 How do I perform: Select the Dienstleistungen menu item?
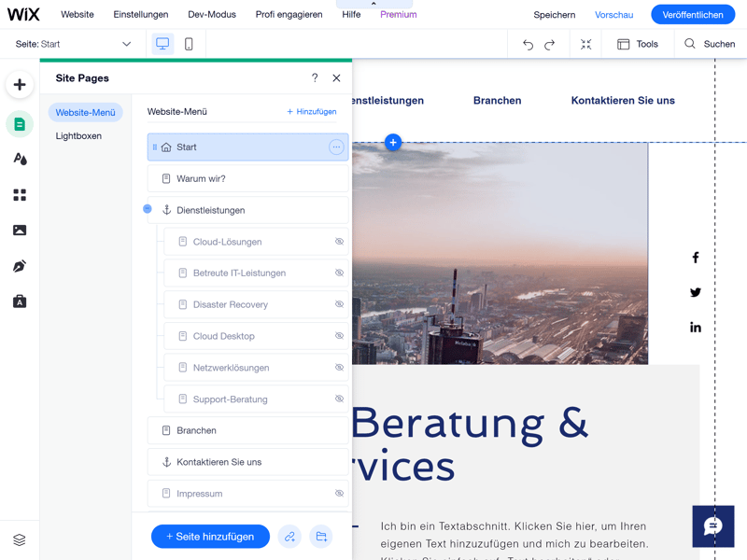pos(247,210)
